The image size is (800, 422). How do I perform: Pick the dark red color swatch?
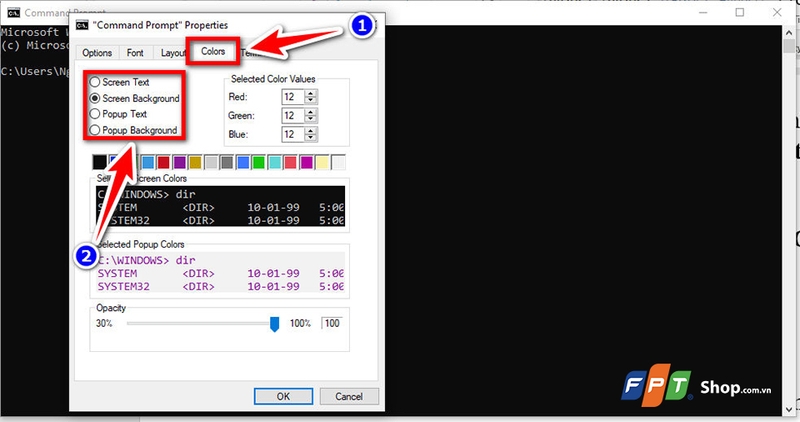pos(163,163)
